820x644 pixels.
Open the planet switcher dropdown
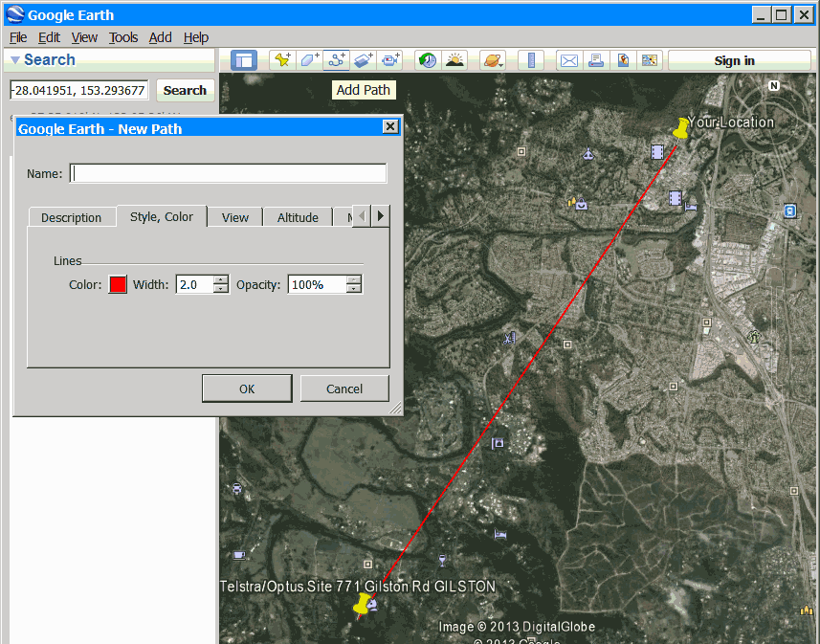click(493, 60)
